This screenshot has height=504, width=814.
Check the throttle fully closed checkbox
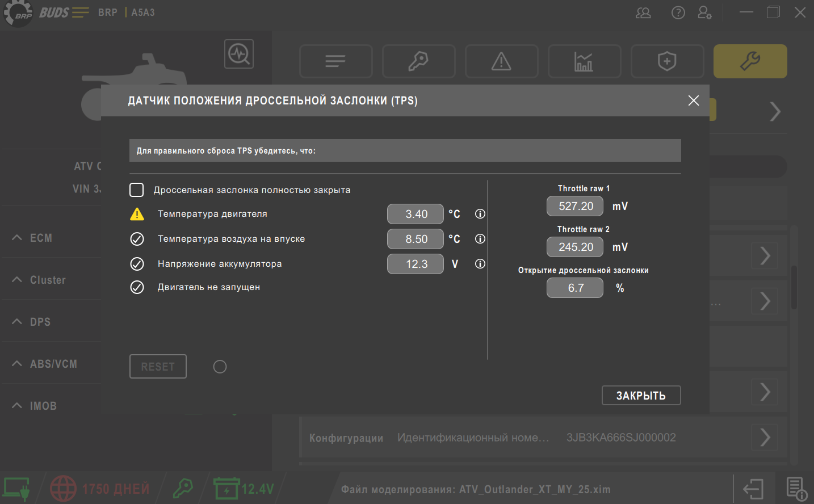coord(137,190)
